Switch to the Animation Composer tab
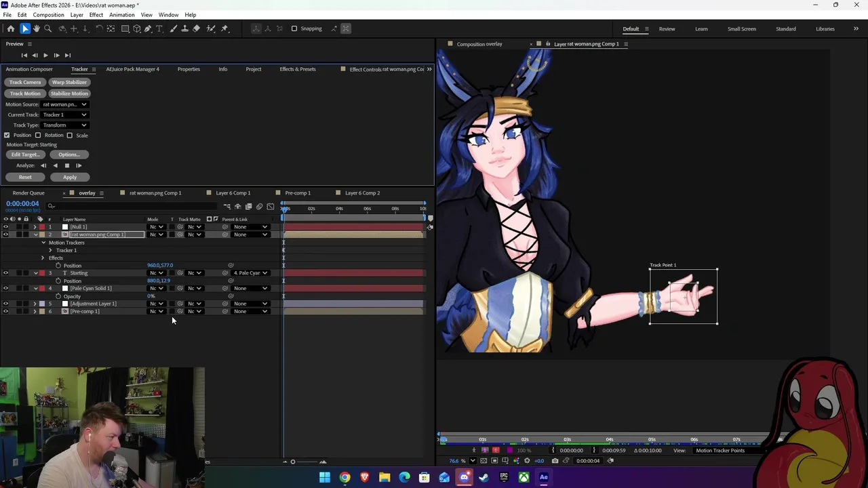The image size is (868, 488). click(x=29, y=69)
